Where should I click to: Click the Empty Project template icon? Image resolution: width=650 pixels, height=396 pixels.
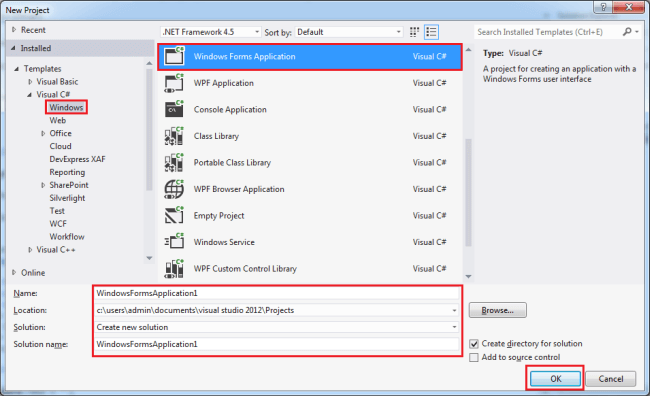(174, 216)
